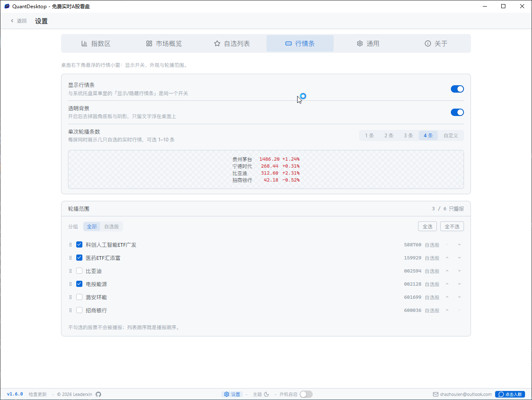Open the shazhoulen@outlook.com email link

pyautogui.click(x=462, y=394)
